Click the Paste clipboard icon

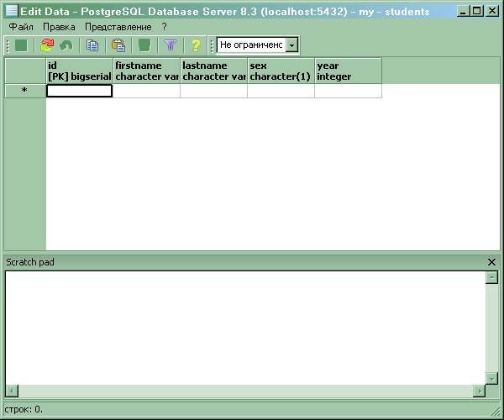(x=118, y=45)
